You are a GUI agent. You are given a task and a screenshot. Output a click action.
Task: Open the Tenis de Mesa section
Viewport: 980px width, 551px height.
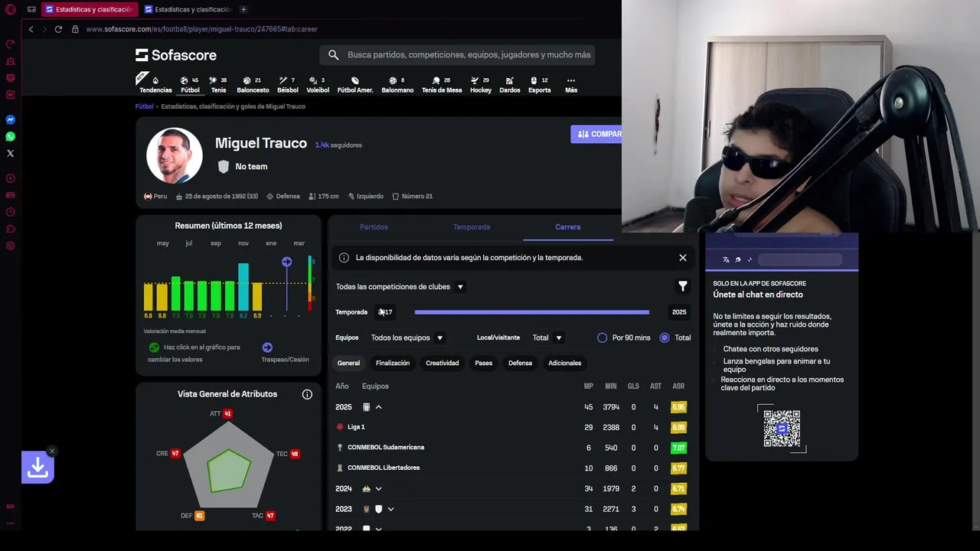click(x=442, y=84)
